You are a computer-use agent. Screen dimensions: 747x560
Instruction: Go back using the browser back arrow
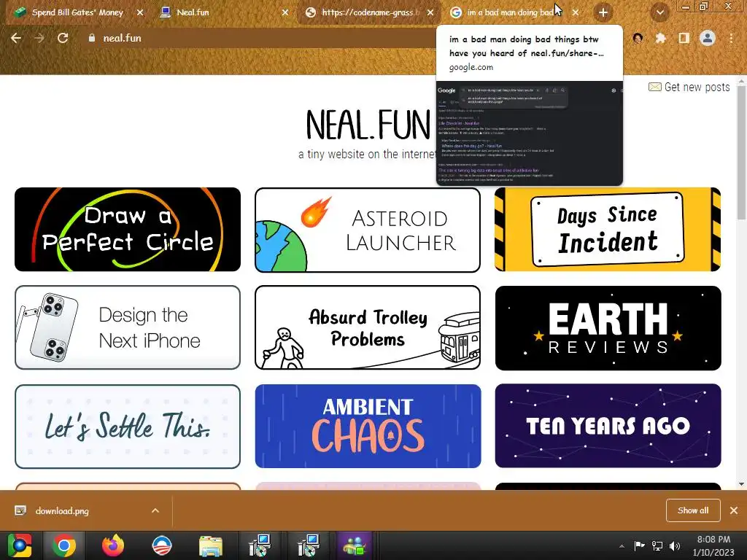point(16,38)
